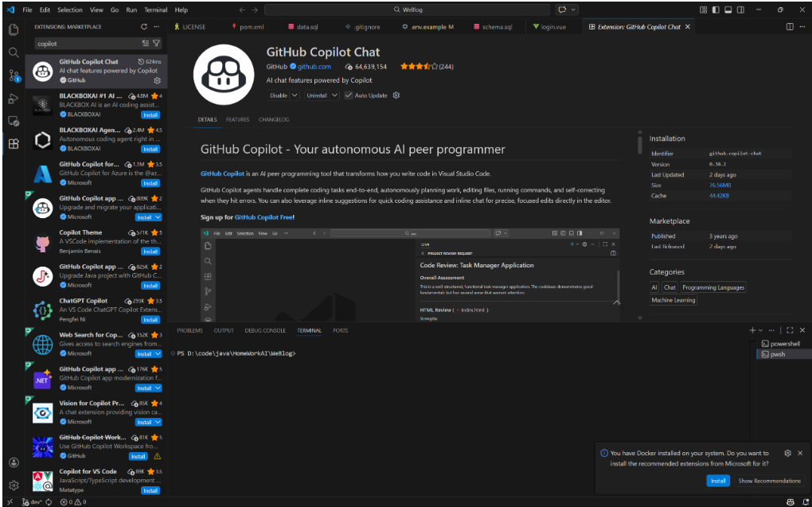Synchronize changes in status bar
812x507 pixels.
[x=49, y=501]
